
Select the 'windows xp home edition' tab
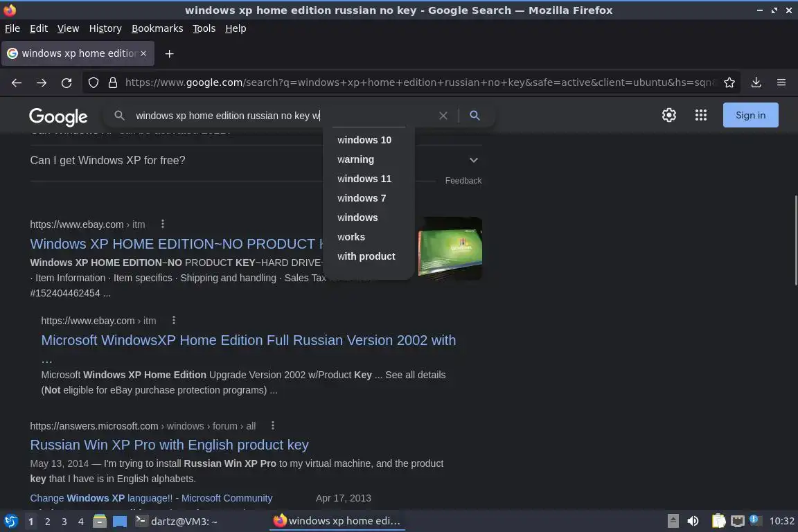point(78,53)
